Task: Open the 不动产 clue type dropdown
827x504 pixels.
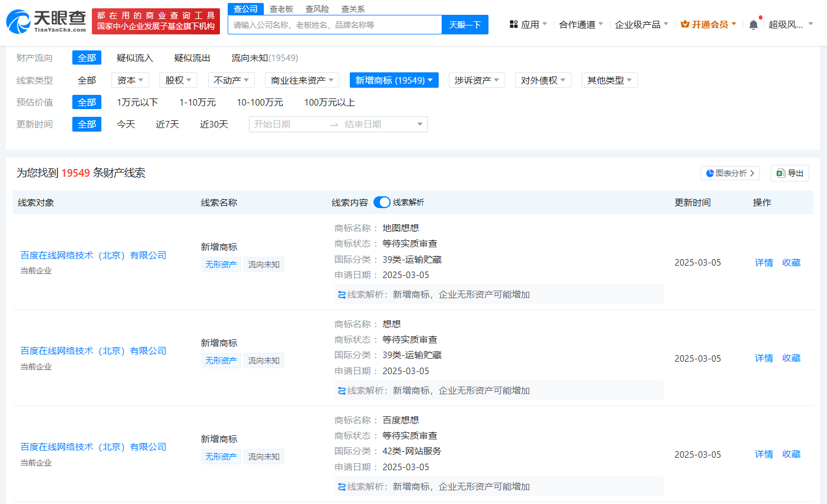Action: [231, 80]
